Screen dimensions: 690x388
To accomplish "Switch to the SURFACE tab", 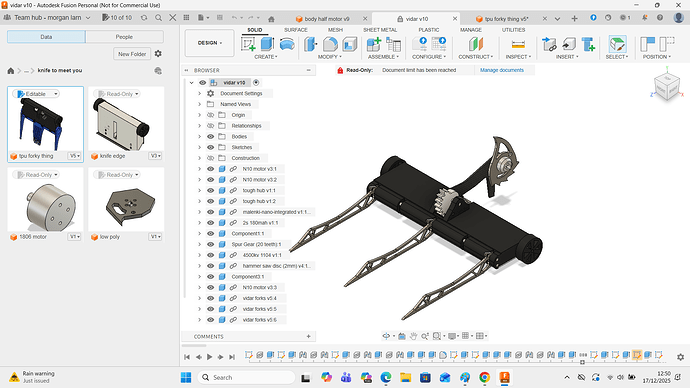I will [296, 30].
